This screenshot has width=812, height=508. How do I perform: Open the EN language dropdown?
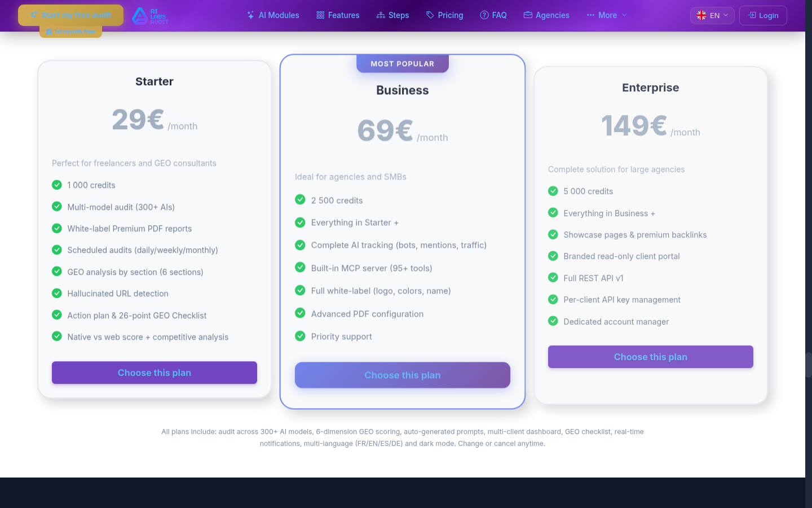[x=712, y=15]
